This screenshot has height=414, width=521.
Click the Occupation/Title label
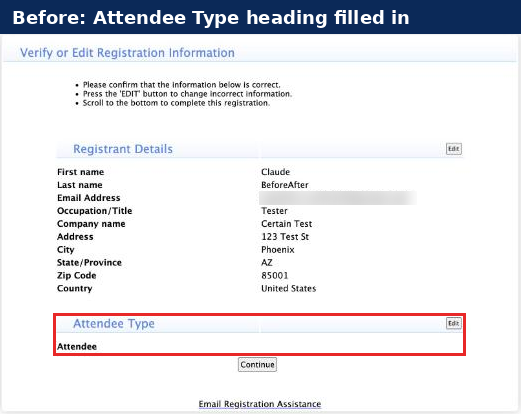tap(95, 211)
